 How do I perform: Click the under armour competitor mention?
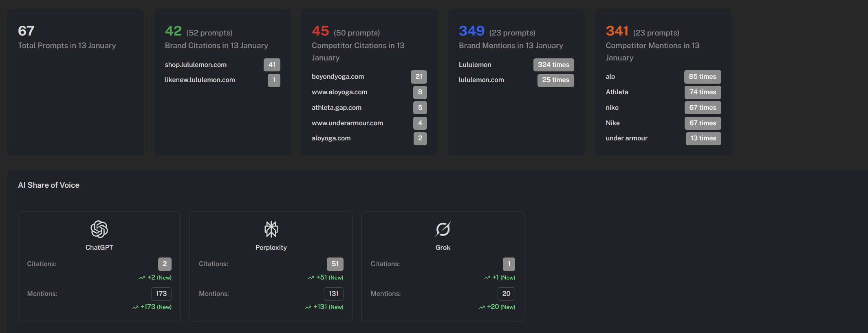tap(626, 138)
